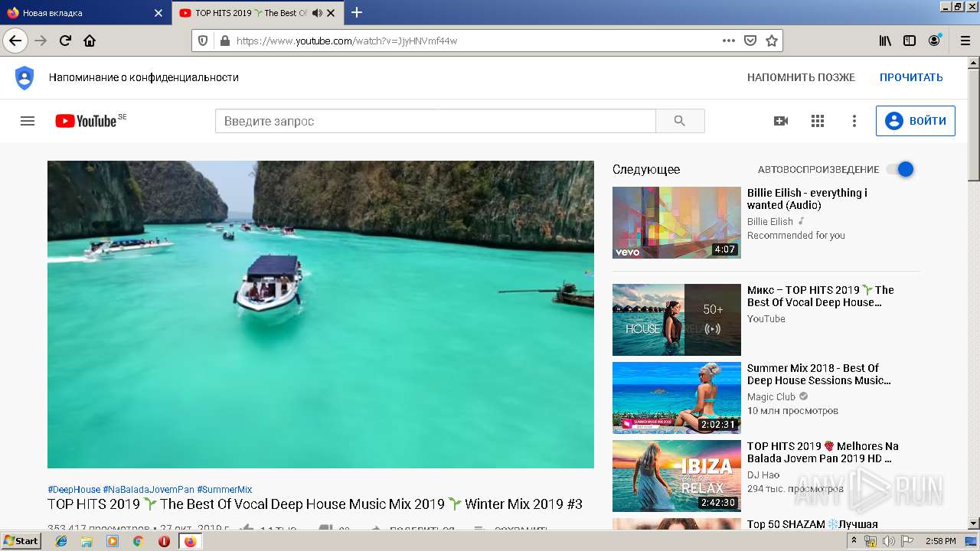Open create video camera icon

781,121
